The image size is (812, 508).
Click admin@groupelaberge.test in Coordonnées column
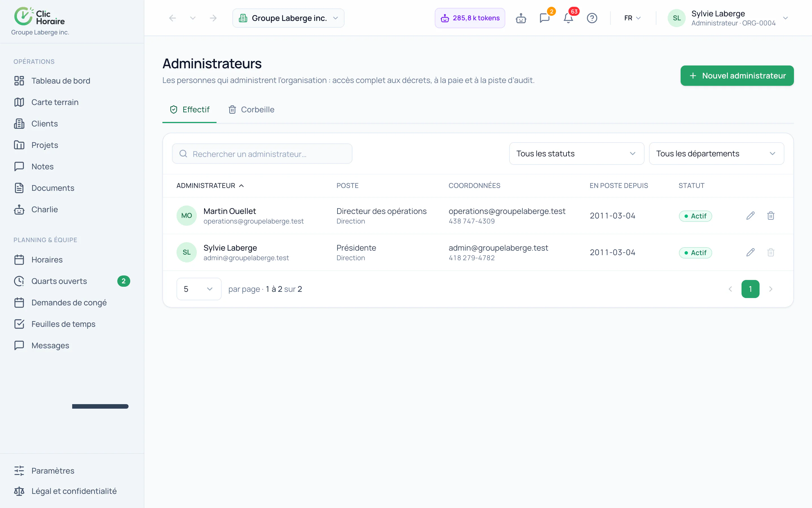tap(498, 248)
